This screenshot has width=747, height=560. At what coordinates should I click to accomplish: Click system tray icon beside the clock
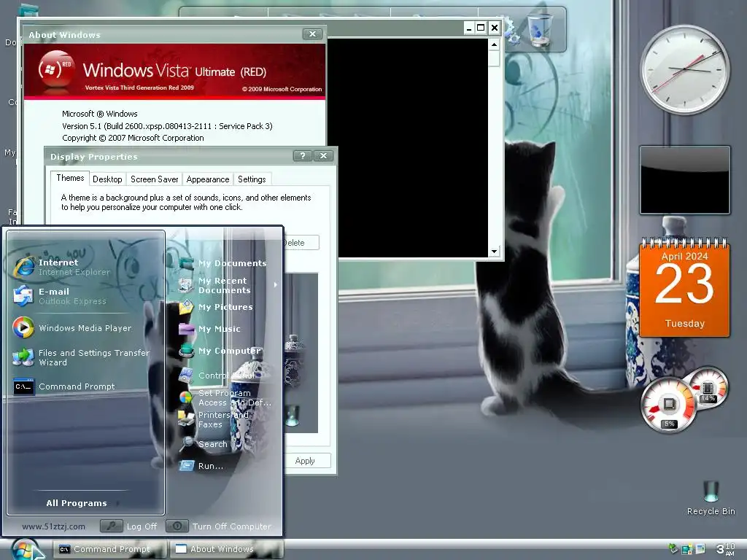pyautogui.click(x=701, y=548)
